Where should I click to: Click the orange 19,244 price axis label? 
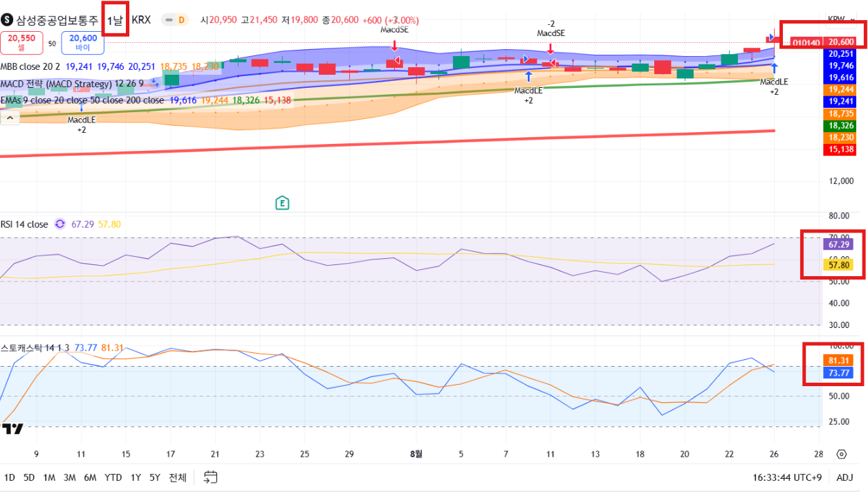point(840,89)
